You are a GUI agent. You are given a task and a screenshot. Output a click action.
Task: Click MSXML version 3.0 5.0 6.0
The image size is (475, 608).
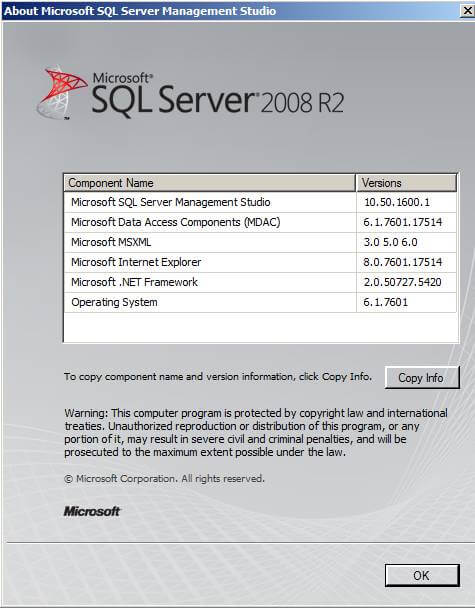click(390, 242)
